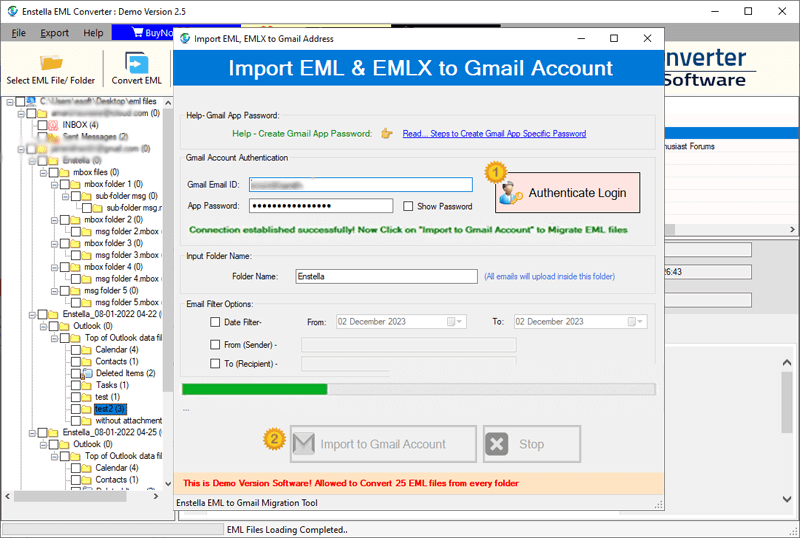
Task: Collapse the mbox folder 1 (0) node
Action: 54,184
